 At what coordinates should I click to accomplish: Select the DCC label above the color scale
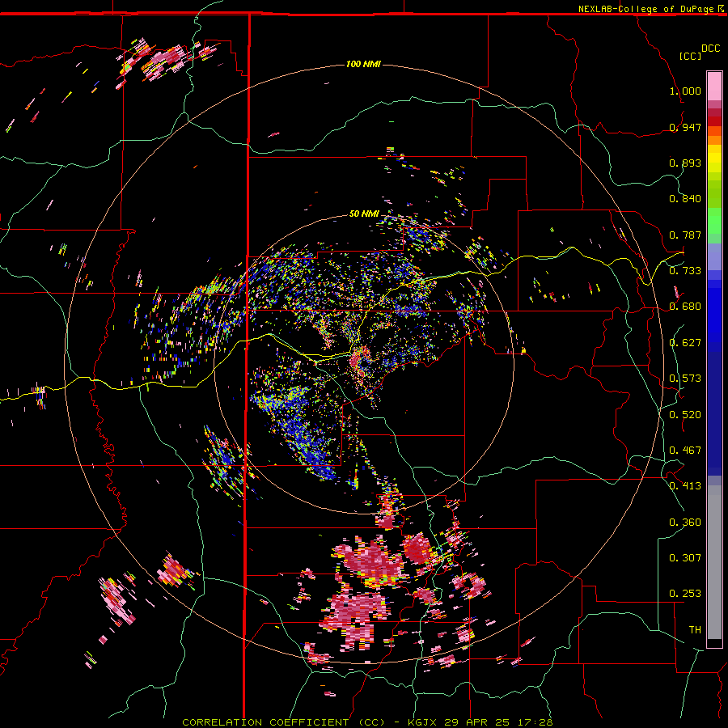coord(711,49)
